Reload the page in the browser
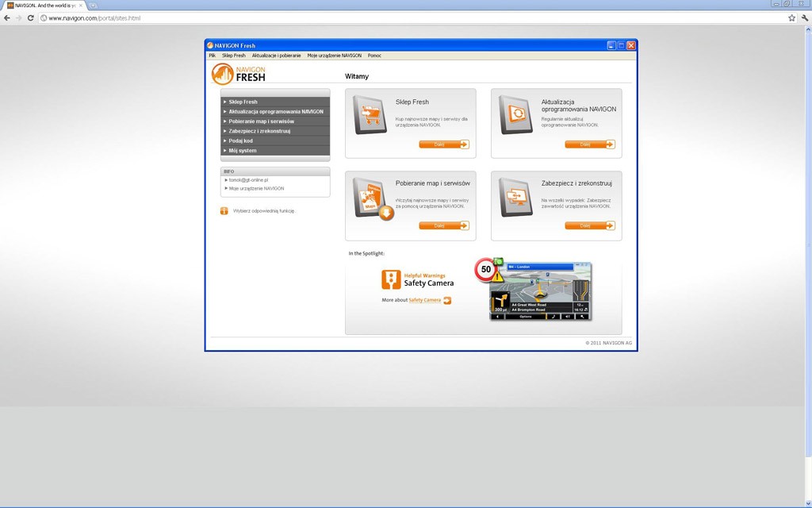Screen dimensions: 812x508 [31, 17]
